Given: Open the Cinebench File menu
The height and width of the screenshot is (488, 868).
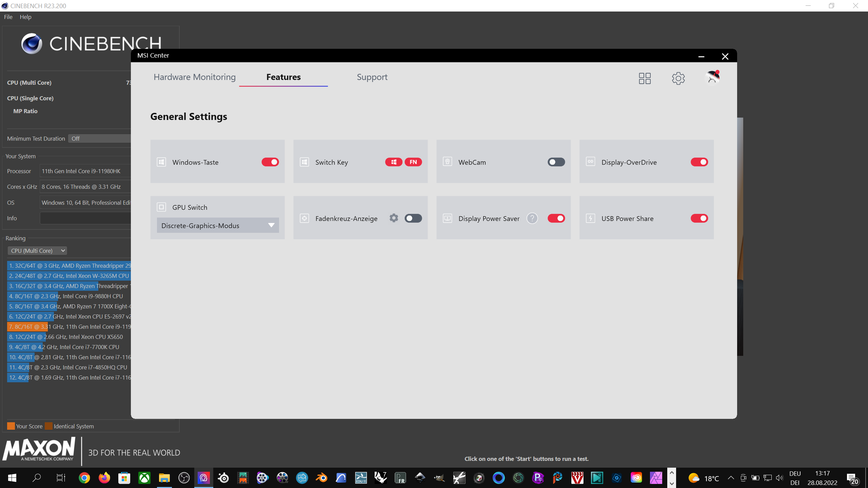Looking at the screenshot, I should click(x=8, y=17).
